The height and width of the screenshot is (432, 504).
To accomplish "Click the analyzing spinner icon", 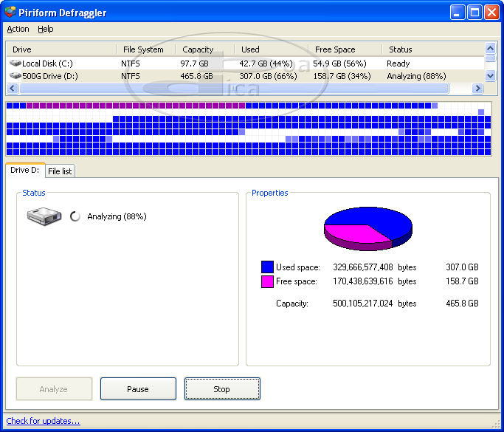I will 75,216.
